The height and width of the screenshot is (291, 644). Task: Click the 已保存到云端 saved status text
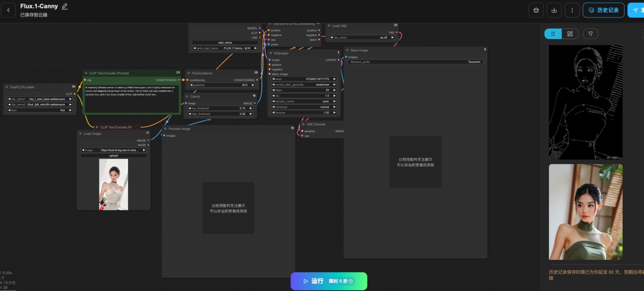pos(34,15)
